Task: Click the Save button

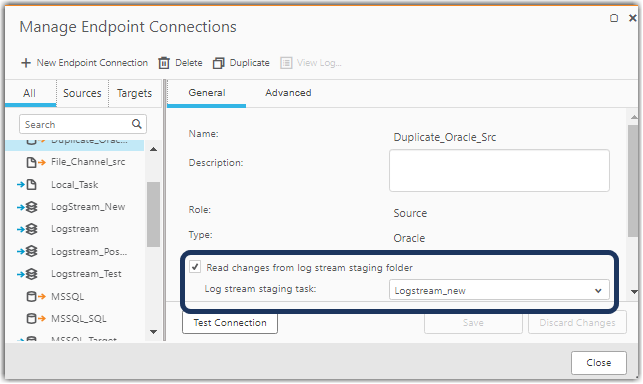Action: click(x=473, y=323)
